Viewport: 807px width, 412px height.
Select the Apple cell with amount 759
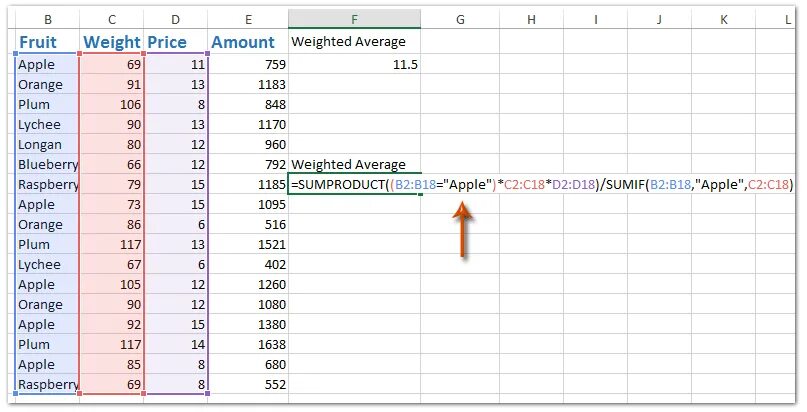click(x=47, y=65)
